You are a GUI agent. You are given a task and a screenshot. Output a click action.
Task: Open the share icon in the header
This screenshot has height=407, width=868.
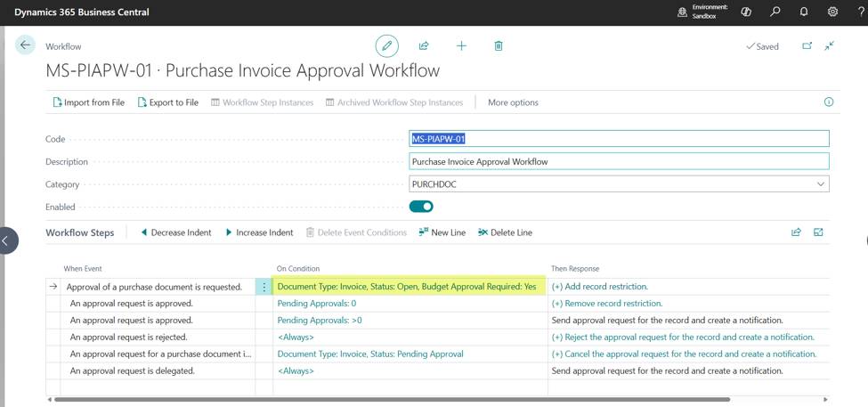424,46
